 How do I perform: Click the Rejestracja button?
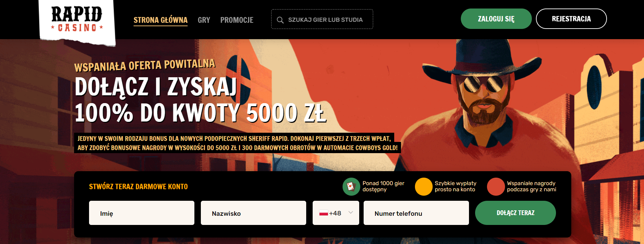571,19
